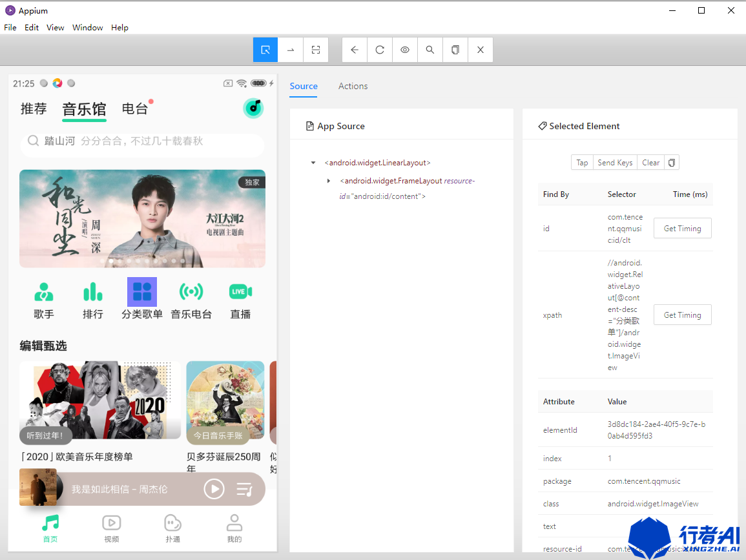This screenshot has width=746, height=560.
Task: Collapse android.widget.LinearLayout tree node
Action: pyautogui.click(x=313, y=163)
